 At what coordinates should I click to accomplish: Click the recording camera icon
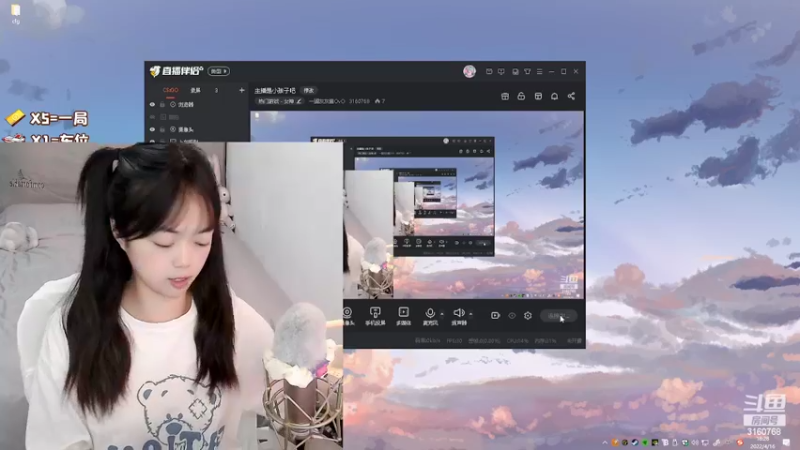point(495,316)
